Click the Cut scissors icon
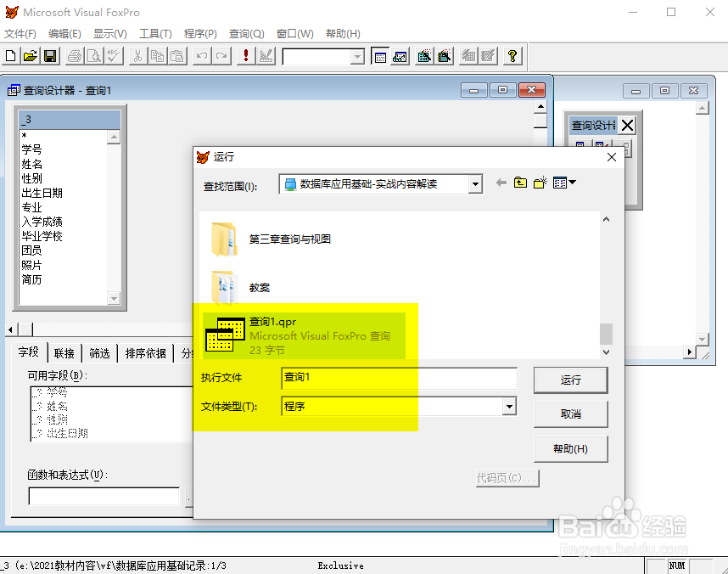Image resolution: width=728 pixels, height=574 pixels. 137,56
